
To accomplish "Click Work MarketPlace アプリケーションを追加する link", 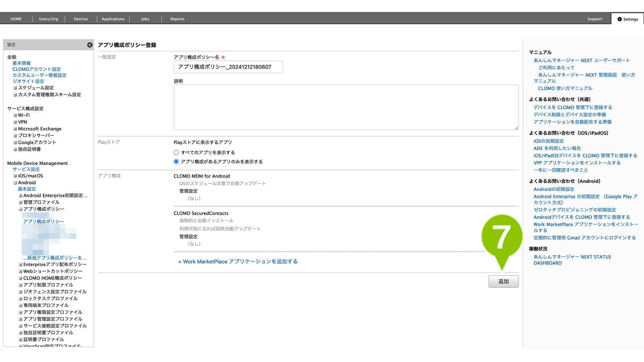I will (x=238, y=261).
